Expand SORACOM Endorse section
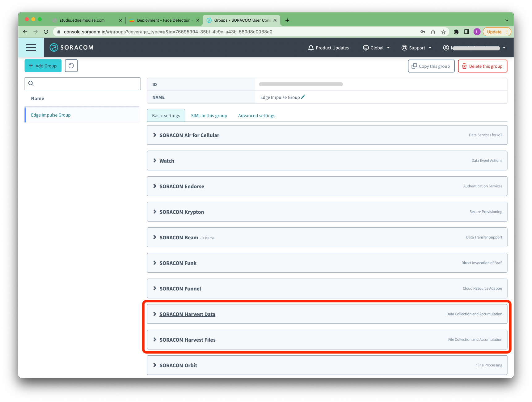Screen dimensions: 532x402 (327, 186)
